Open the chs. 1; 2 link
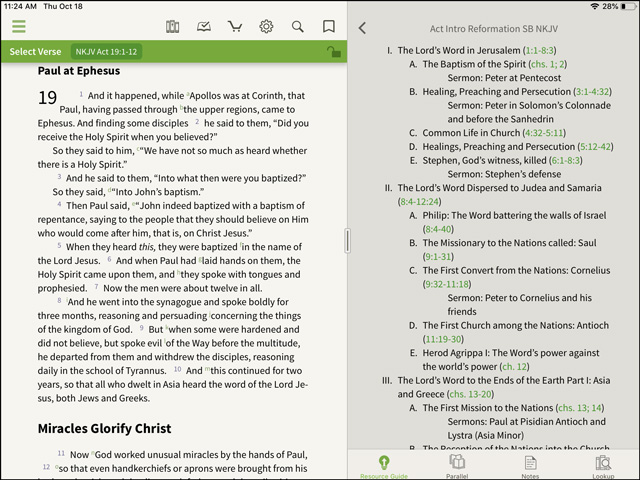This screenshot has width=640, height=480. click(x=547, y=64)
